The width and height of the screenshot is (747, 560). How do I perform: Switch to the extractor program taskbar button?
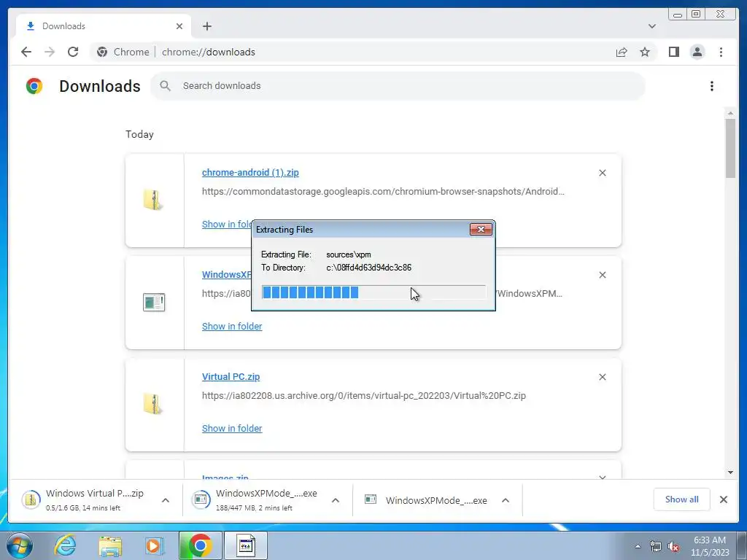(x=246, y=545)
